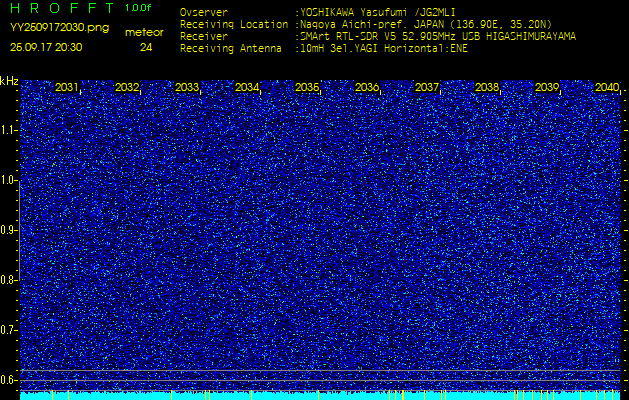Jump to the 2031 time marker
The height and width of the screenshot is (400, 629).
tap(67, 87)
